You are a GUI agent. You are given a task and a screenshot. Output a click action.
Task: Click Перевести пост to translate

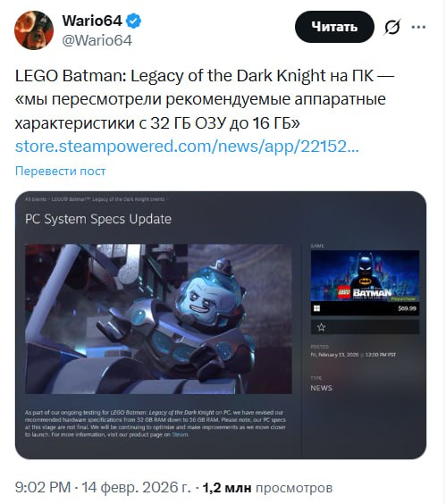pos(60,171)
